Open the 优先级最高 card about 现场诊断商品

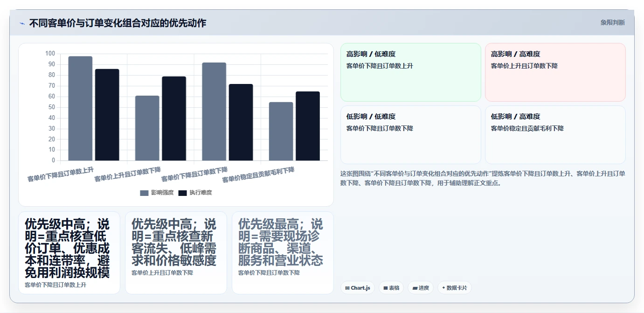click(x=283, y=253)
